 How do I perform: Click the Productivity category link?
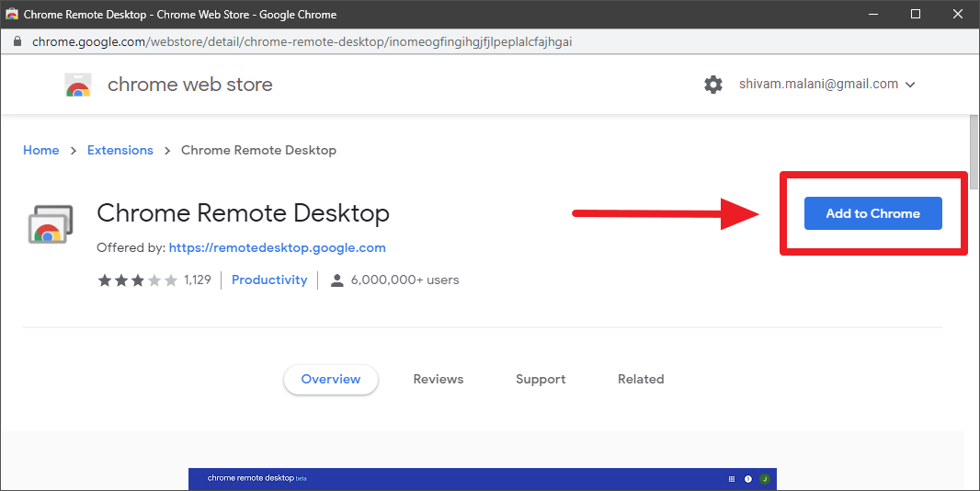click(269, 280)
